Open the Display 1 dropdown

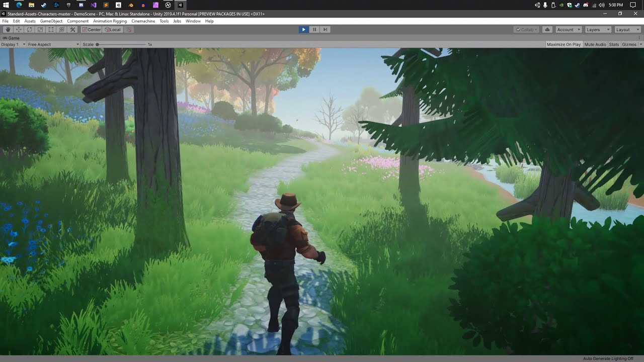click(13, 45)
